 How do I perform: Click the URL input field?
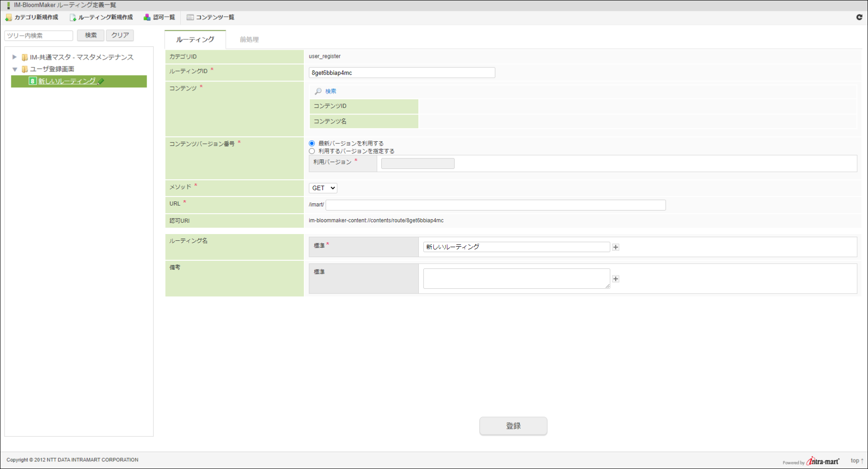(495, 205)
